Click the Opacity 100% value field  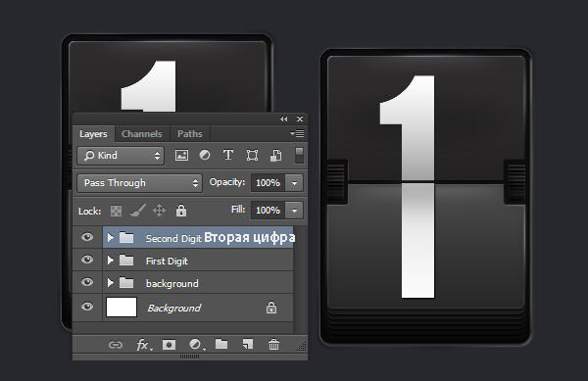268,183
